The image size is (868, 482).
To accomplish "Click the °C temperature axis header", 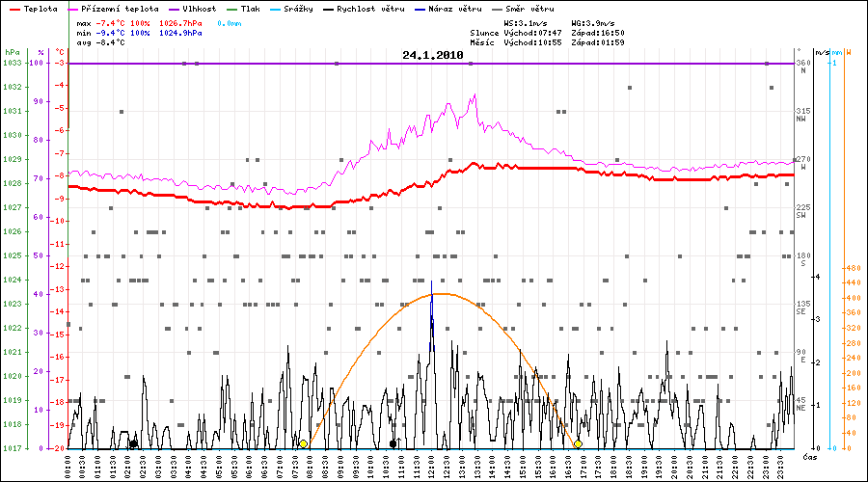I will (60, 52).
